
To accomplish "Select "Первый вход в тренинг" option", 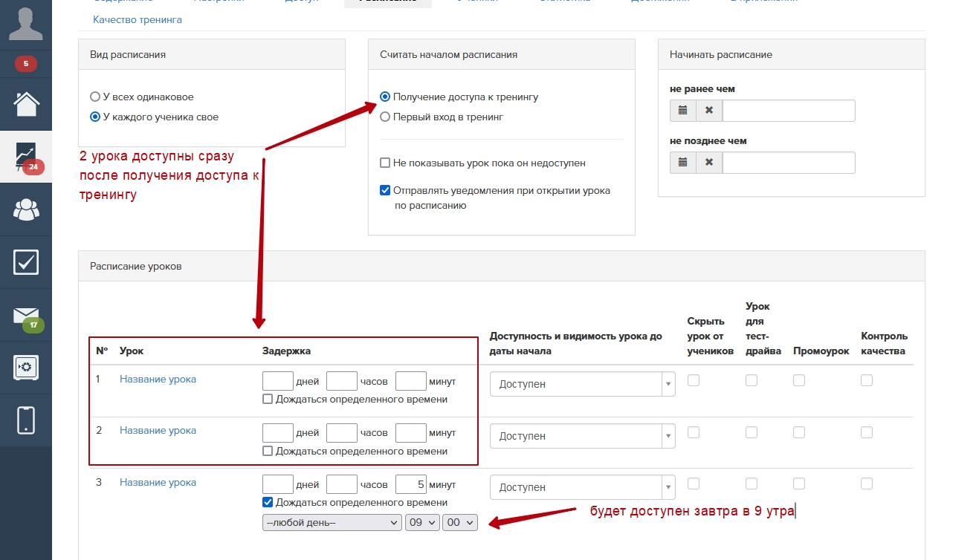I will coord(385,117).
